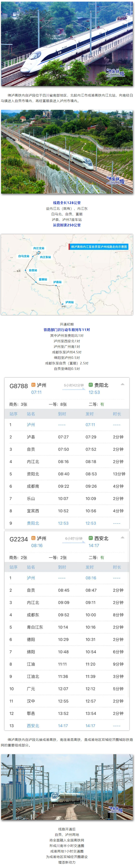Click the green terminal icon beside 贵阳北

tap(91, 385)
